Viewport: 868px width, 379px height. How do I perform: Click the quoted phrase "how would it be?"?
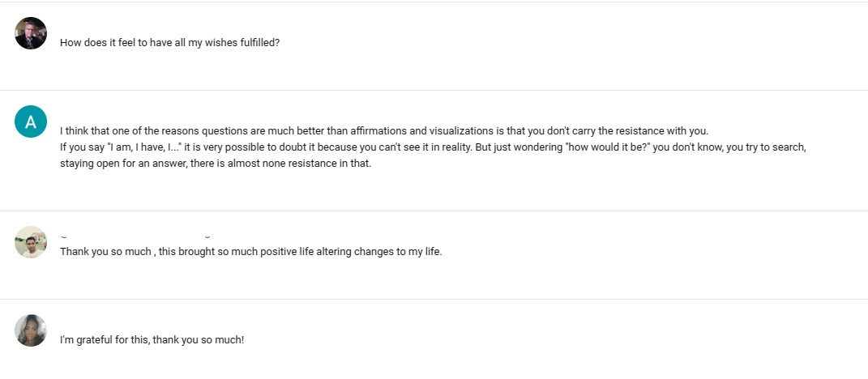click(607, 147)
